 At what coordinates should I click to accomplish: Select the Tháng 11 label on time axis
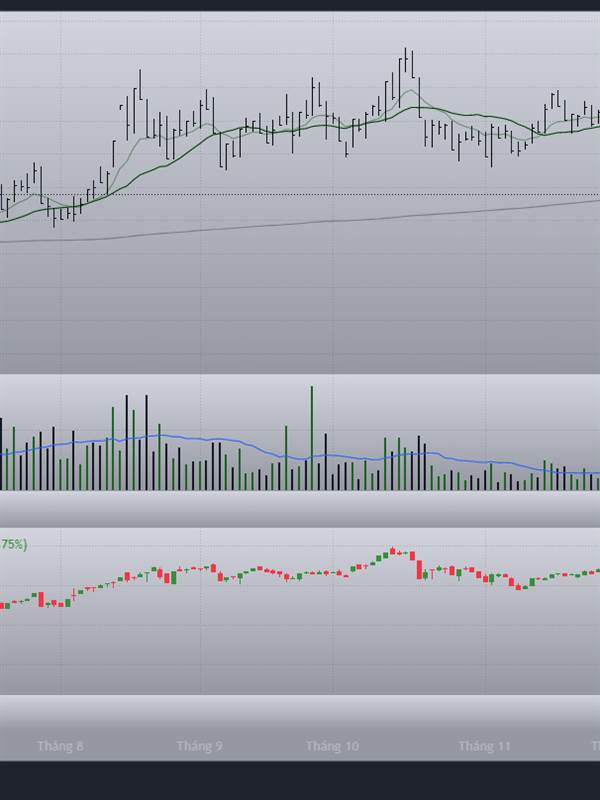484,746
